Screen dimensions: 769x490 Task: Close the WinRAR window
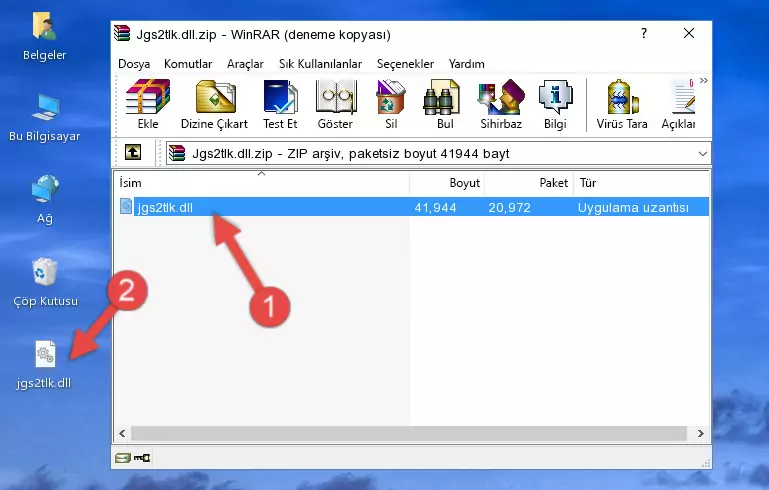pos(689,33)
